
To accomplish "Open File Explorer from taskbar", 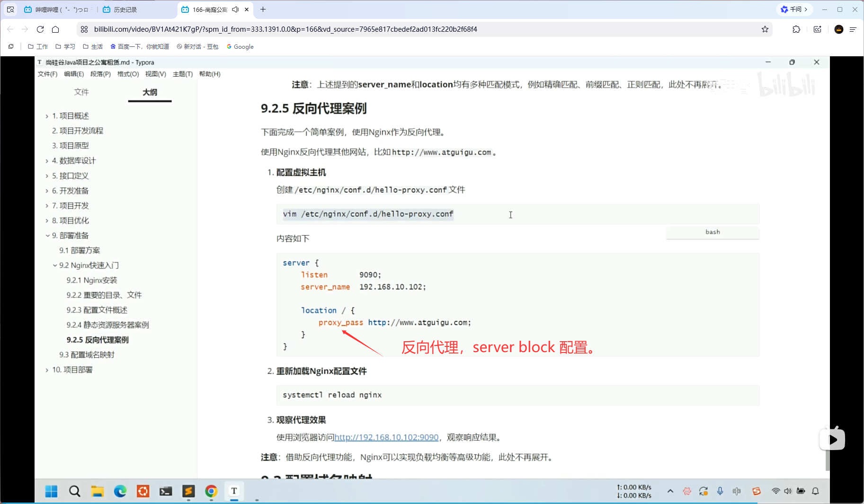I will point(97,491).
